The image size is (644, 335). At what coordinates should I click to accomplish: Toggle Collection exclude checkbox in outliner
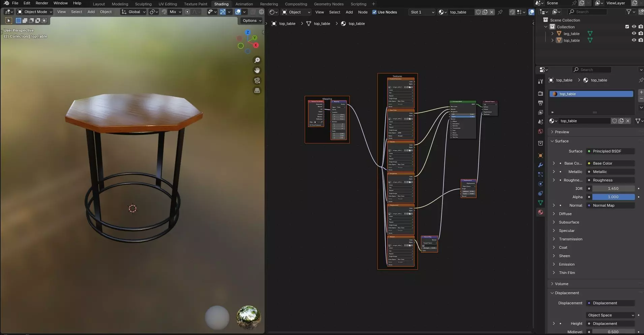627,27
